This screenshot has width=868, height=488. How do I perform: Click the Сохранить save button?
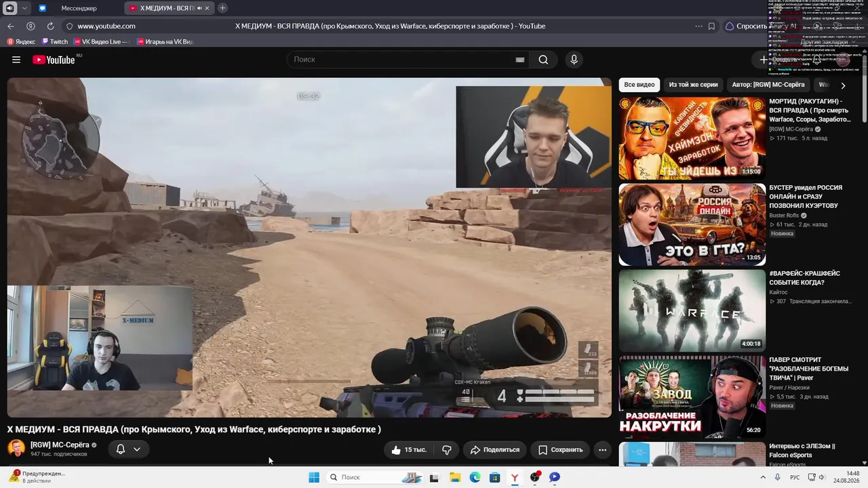(x=560, y=449)
